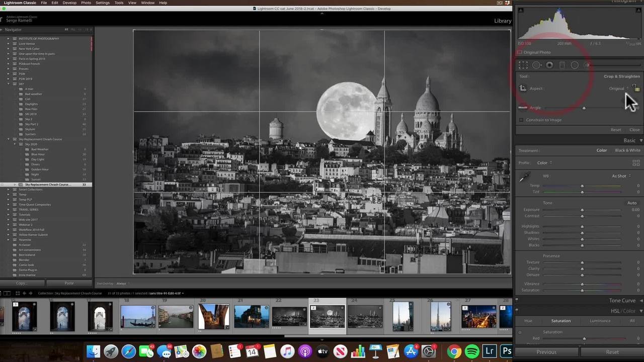This screenshot has height=362, width=644.
Task: Open System Preferences from the Dock
Action: [429, 351]
